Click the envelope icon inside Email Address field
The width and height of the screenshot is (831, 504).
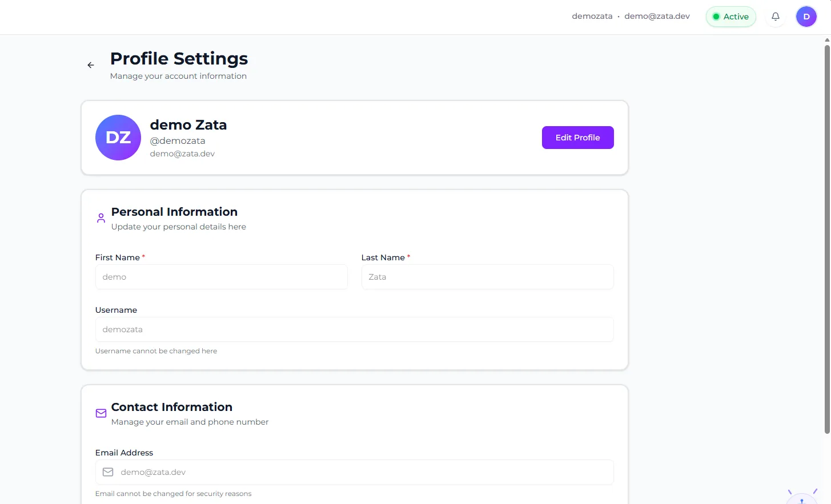pos(108,472)
